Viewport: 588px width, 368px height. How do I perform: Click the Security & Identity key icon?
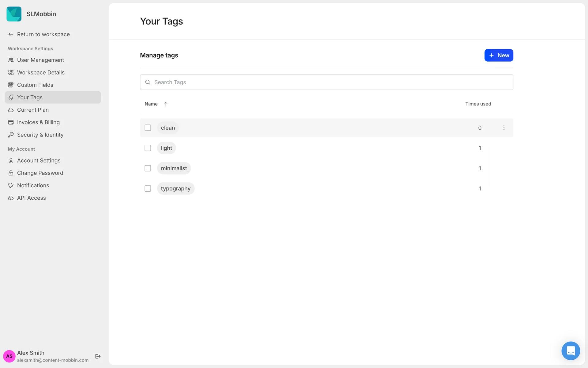[11, 135]
